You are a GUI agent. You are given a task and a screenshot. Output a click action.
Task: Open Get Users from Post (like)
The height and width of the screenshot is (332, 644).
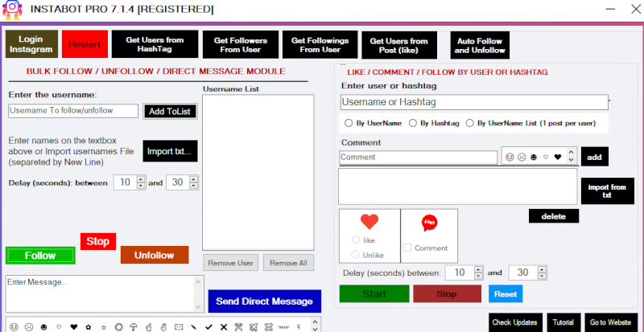(x=398, y=46)
